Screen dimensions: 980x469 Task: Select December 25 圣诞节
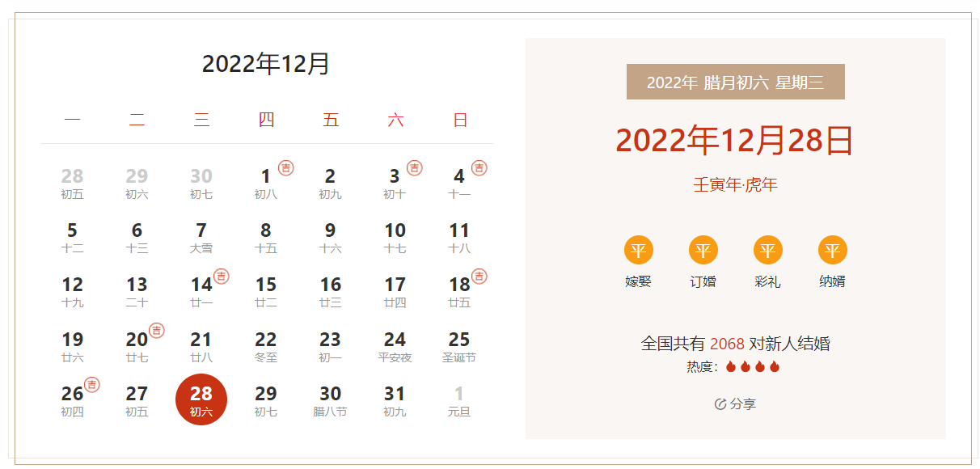click(x=459, y=346)
